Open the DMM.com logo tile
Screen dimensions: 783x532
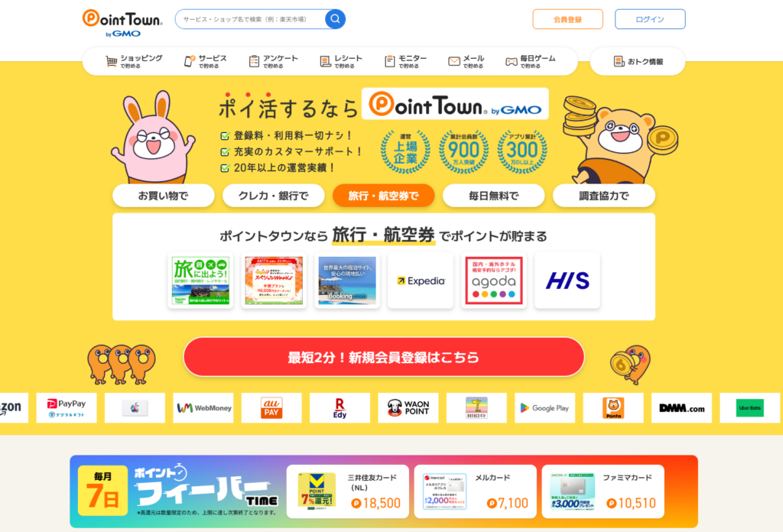pos(681,407)
